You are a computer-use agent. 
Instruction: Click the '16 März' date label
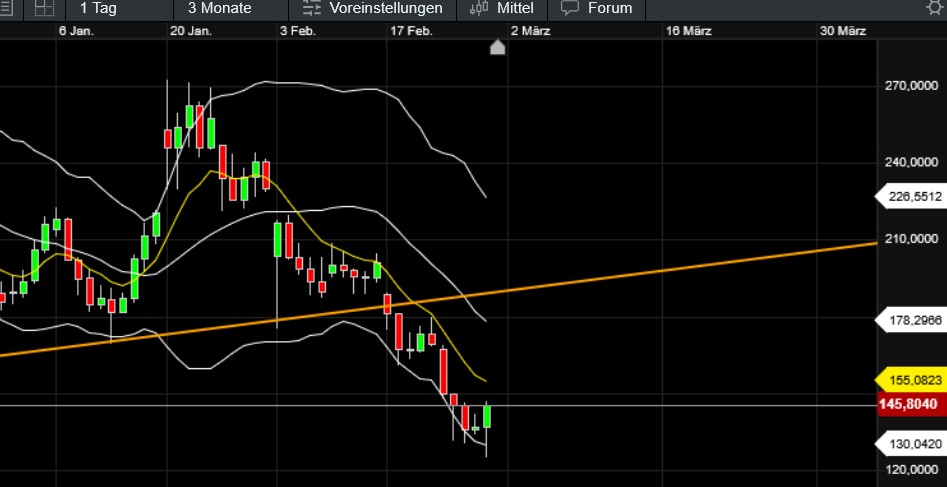(689, 31)
